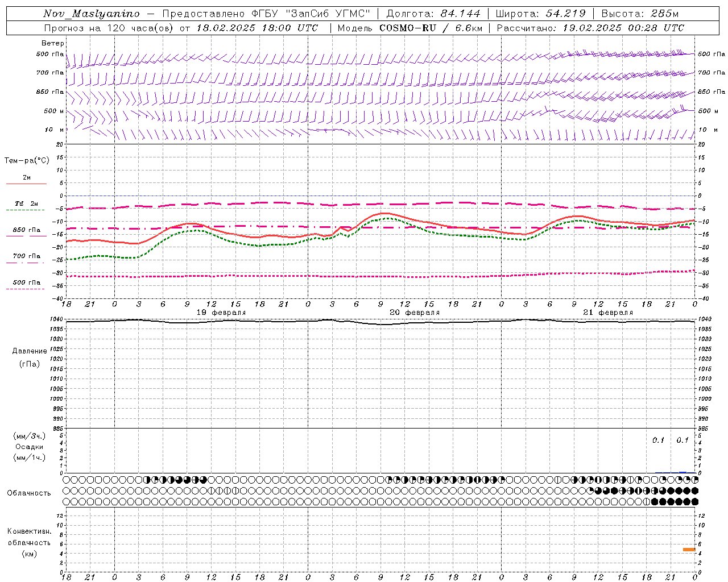The height and width of the screenshot is (582, 728).
Task: Click the right-side 850 гПа wind level label
Action: pos(712,92)
